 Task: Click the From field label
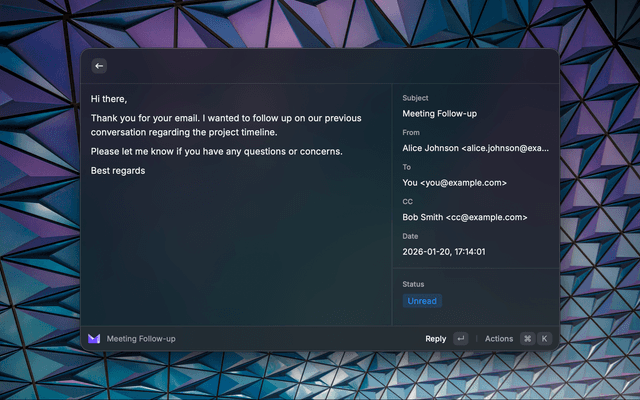(x=411, y=132)
